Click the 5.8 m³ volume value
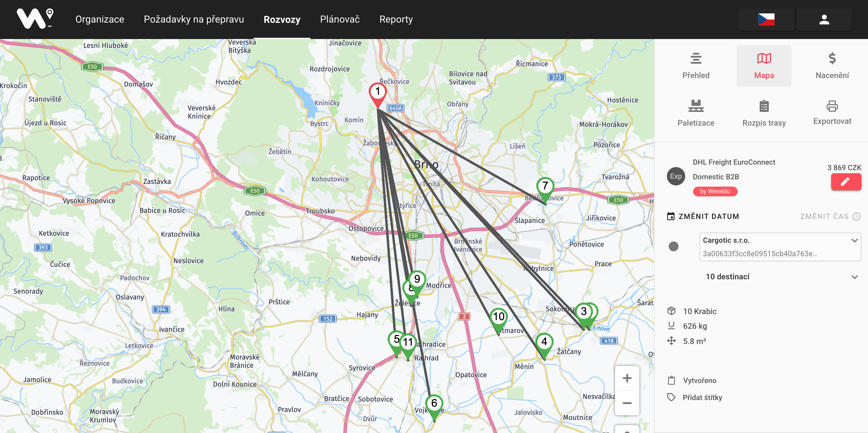 point(694,341)
